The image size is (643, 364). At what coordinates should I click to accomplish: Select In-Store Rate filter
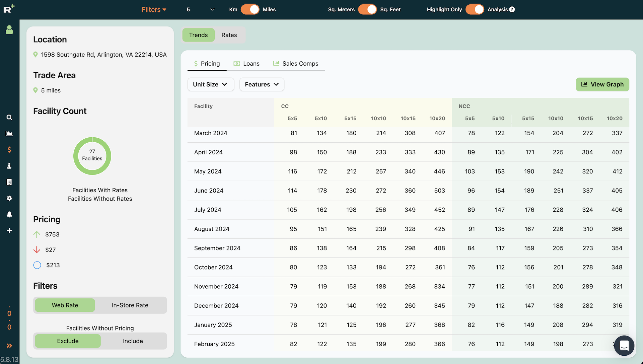[130, 305]
